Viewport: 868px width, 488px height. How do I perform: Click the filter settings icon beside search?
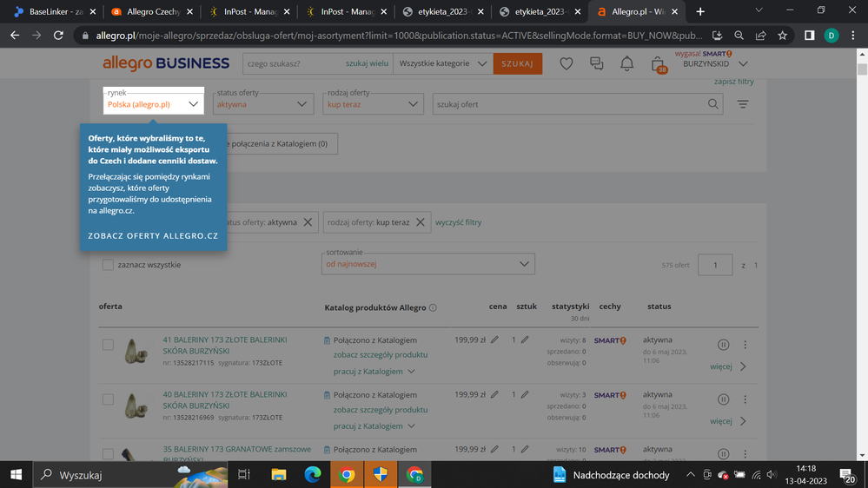[743, 104]
